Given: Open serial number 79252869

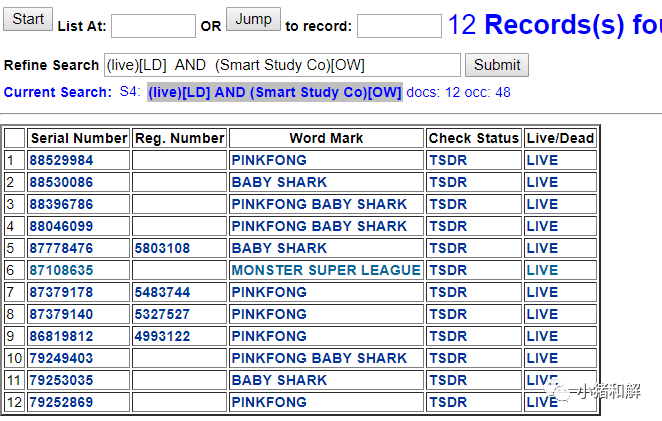Looking at the screenshot, I should tap(61, 402).
